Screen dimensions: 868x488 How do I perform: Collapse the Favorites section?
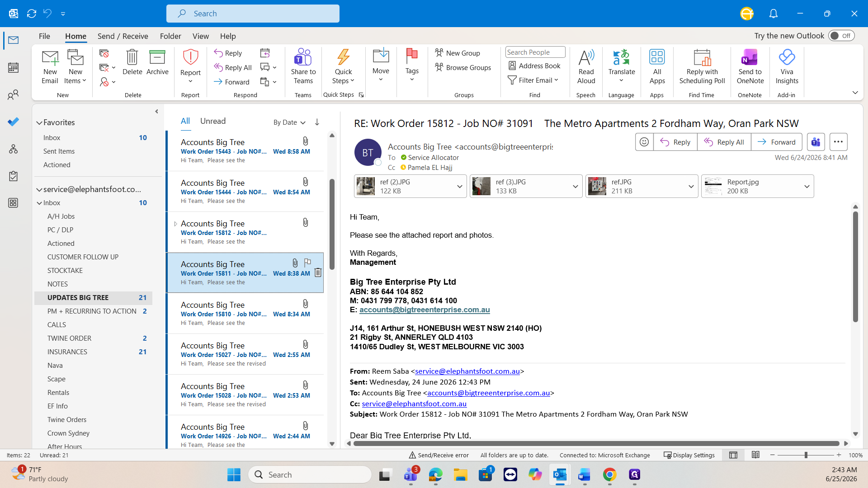pyautogui.click(x=39, y=122)
